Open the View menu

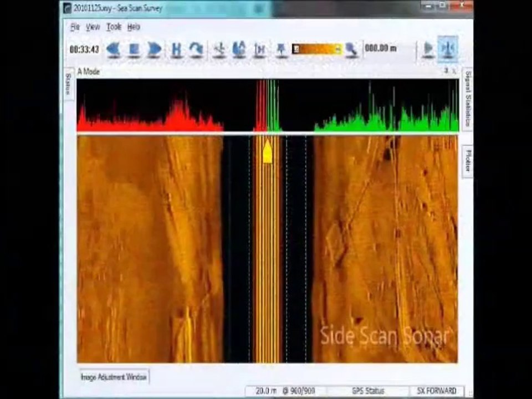coord(93,27)
